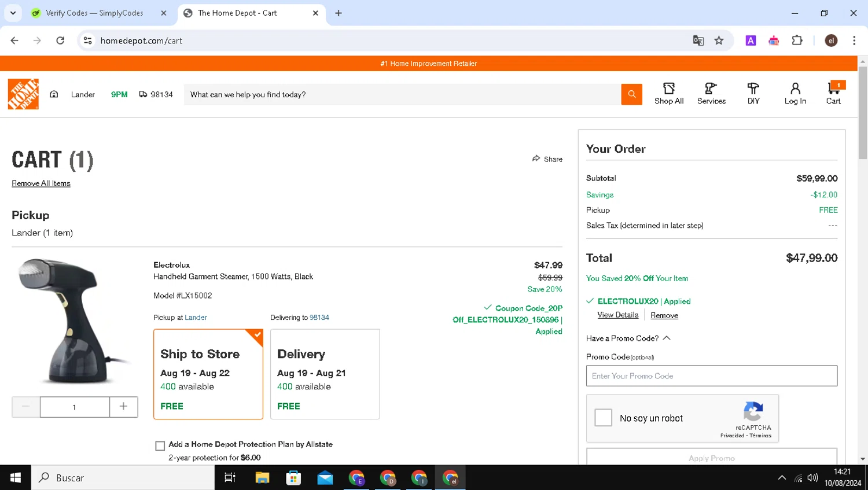Open the tab search dropdown arrow
868x490 pixels.
(x=13, y=13)
